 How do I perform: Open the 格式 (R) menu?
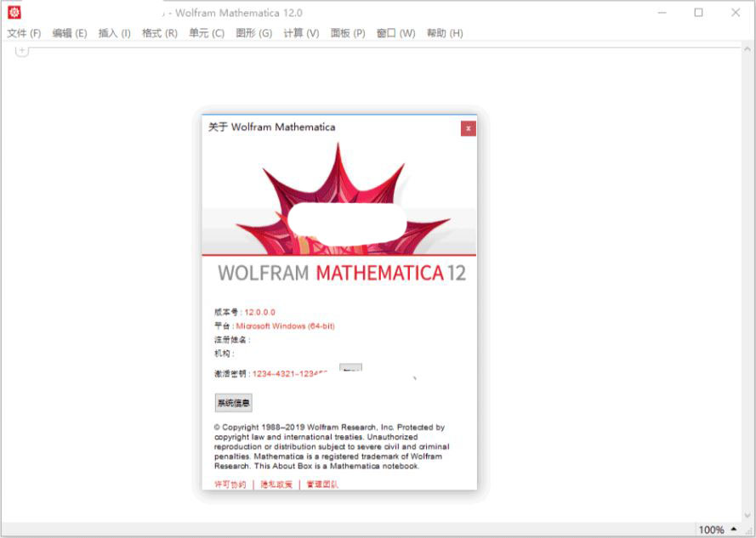[160, 33]
